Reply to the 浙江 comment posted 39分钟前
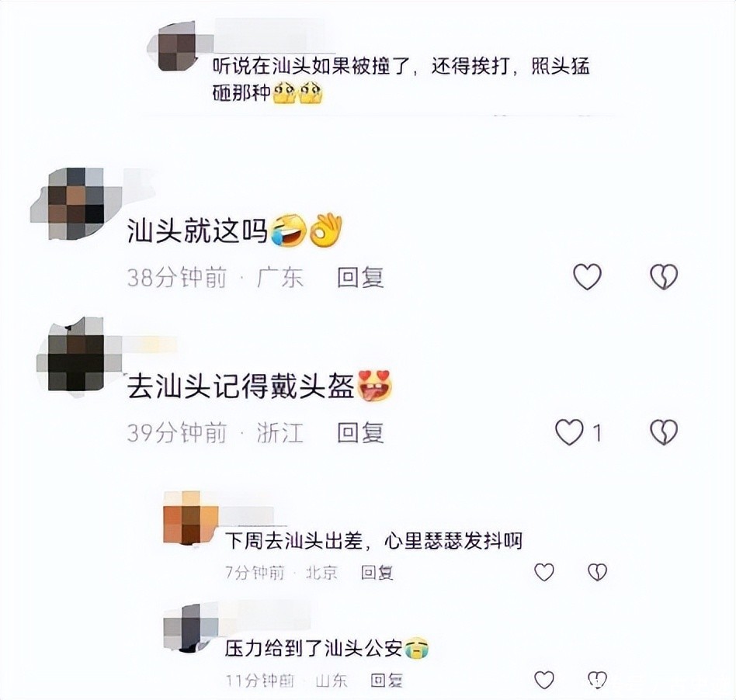Viewport: 736px width, 700px height. point(360,432)
